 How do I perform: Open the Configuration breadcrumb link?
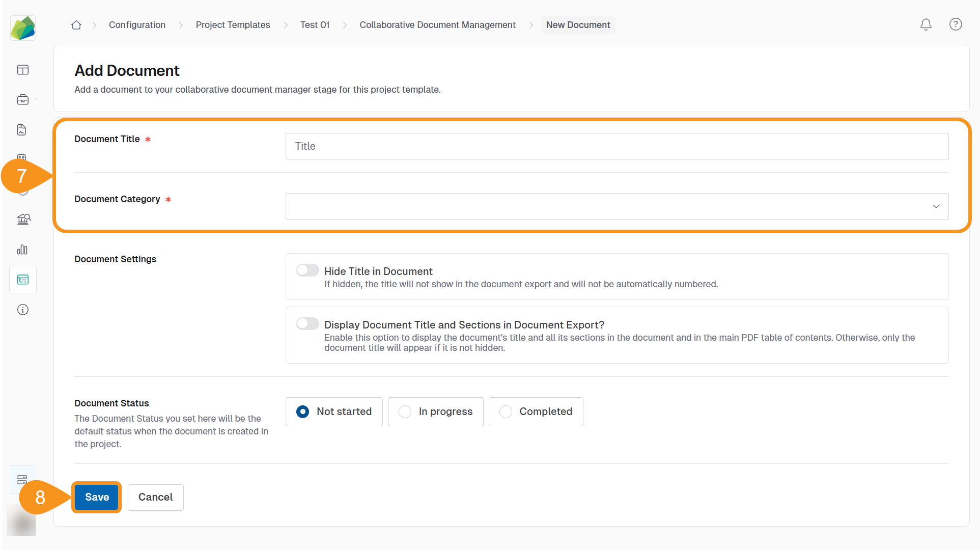pos(136,24)
